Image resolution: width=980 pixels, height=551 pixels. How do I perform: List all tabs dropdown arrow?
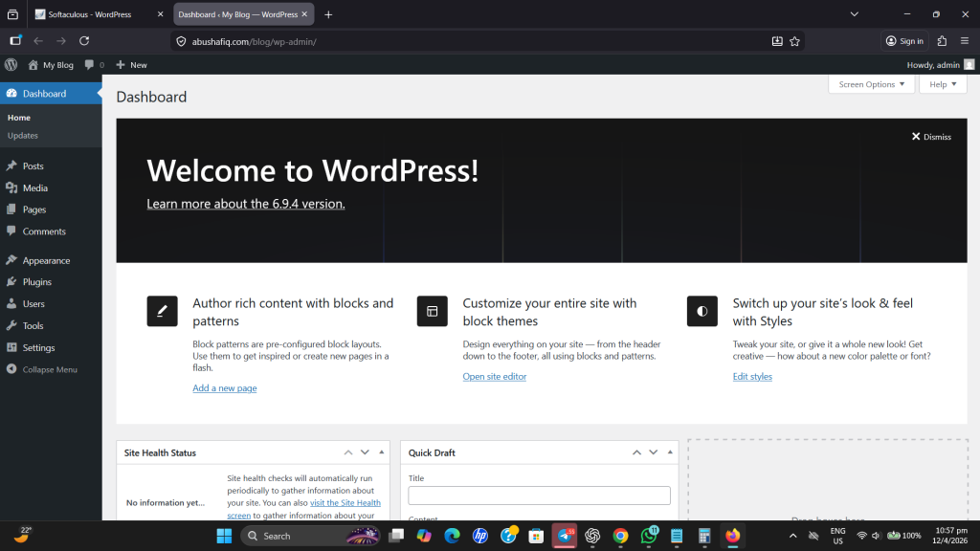[855, 13]
